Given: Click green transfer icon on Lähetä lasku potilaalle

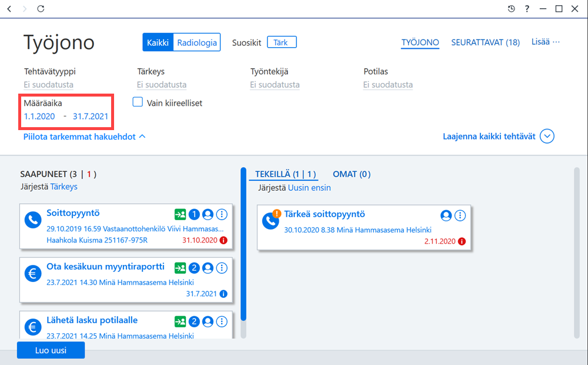Looking at the screenshot, I should pyautogui.click(x=180, y=322).
